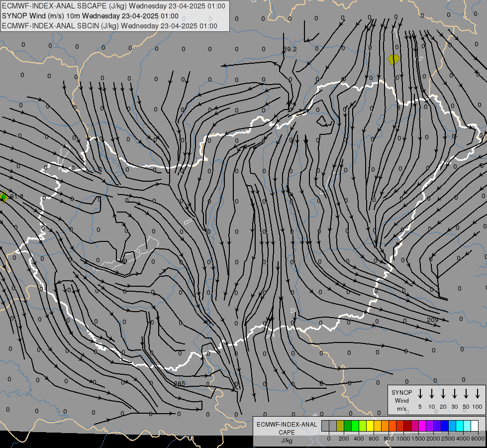Click the 209 value on the map
Screen dimensions: 487x448
pos(433,320)
